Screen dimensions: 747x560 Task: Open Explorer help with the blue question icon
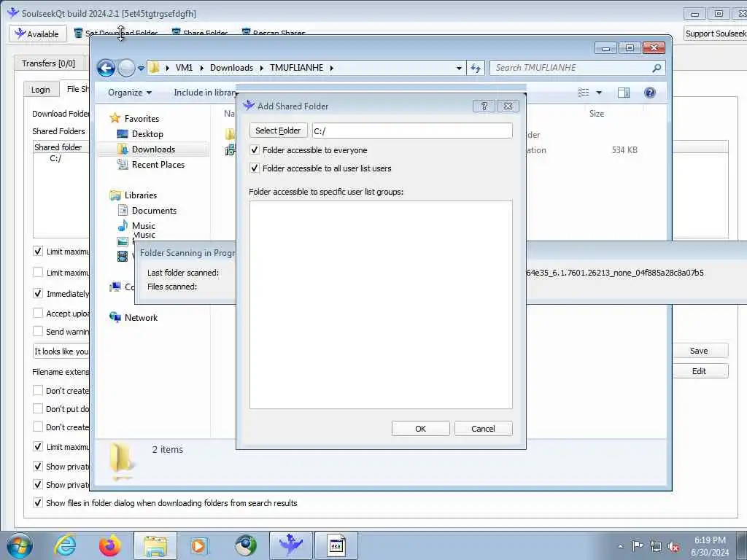pos(649,93)
